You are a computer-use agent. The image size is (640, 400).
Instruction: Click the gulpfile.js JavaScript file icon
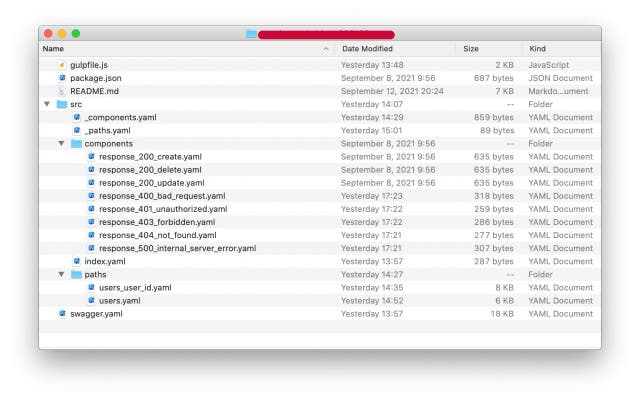pos(61,65)
